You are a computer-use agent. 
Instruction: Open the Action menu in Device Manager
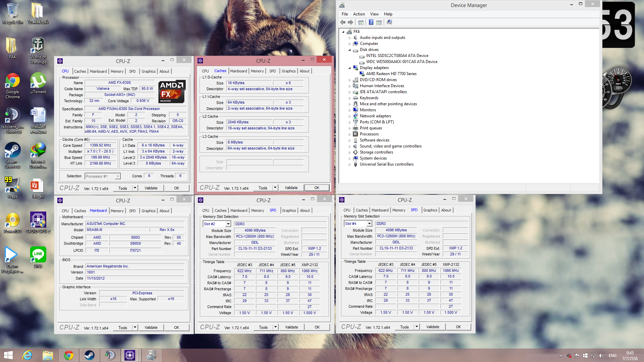[x=359, y=14]
